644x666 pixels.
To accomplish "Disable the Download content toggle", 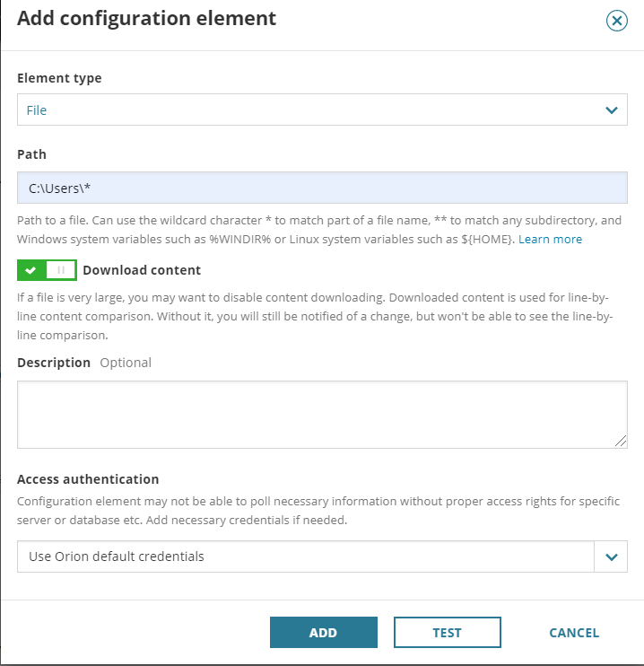I will [x=47, y=270].
